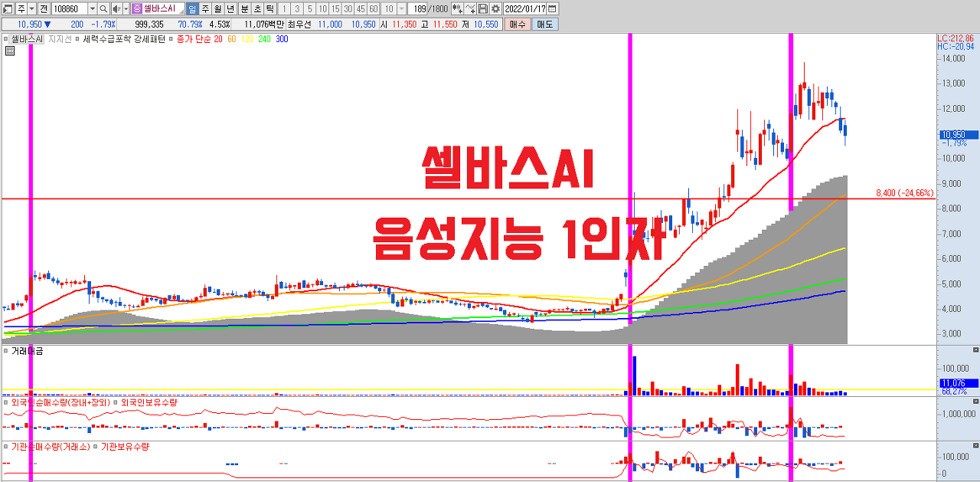This screenshot has width=980, height=482.
Task: Click the 매도 sell button
Action: (x=545, y=24)
